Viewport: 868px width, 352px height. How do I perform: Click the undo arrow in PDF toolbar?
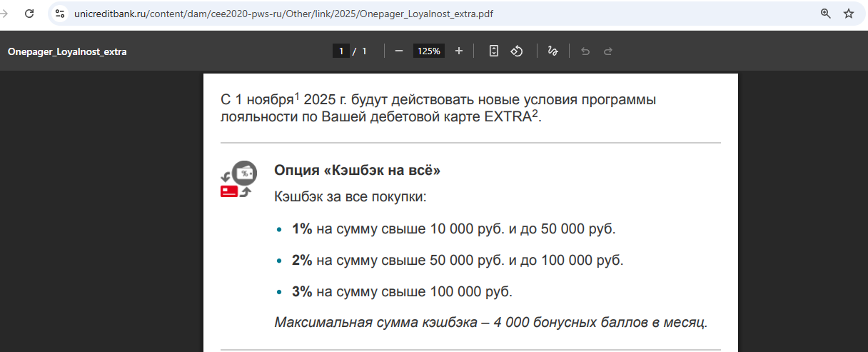pos(585,51)
